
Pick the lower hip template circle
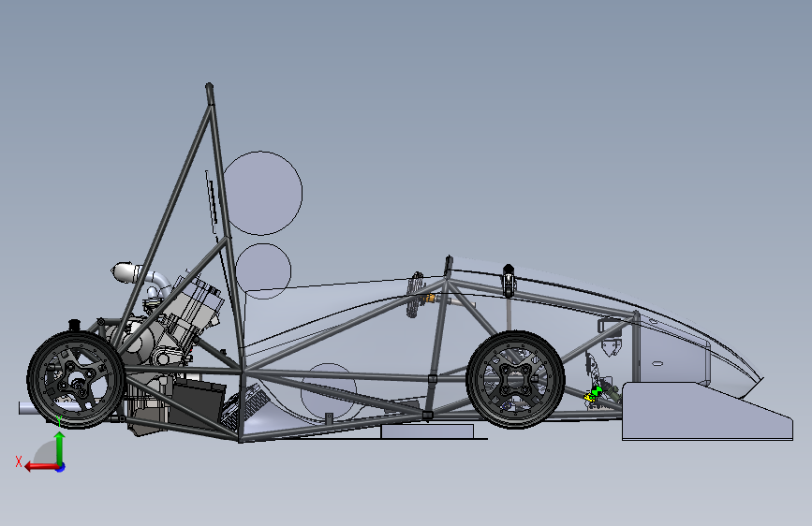tap(329, 391)
